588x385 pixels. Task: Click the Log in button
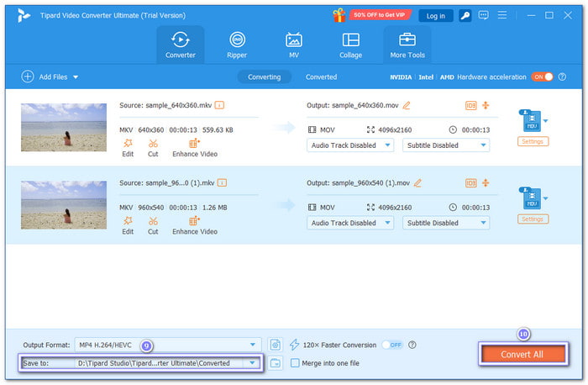tap(436, 15)
